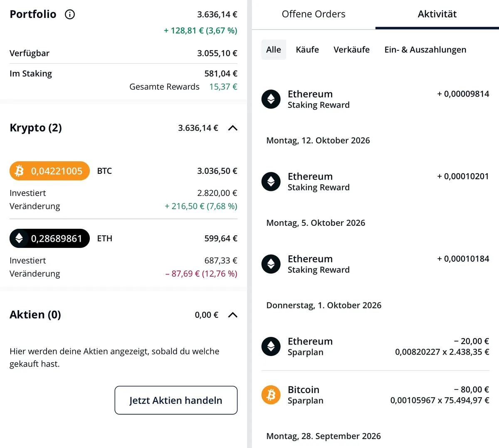Click portfolio gain + 128,81 € (3,67 %)

click(200, 31)
